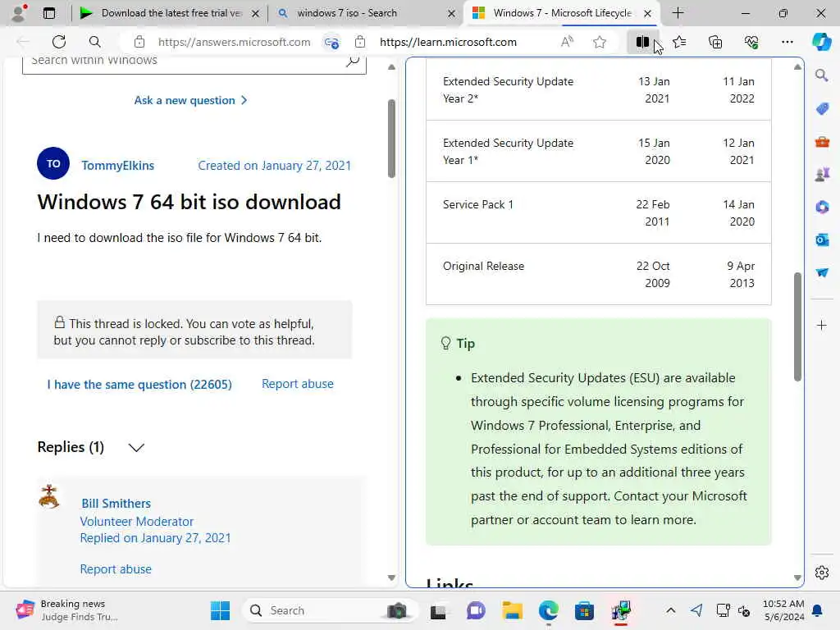Open the taskbar Chat icon
Image resolution: width=840 pixels, height=630 pixels.
point(476,610)
